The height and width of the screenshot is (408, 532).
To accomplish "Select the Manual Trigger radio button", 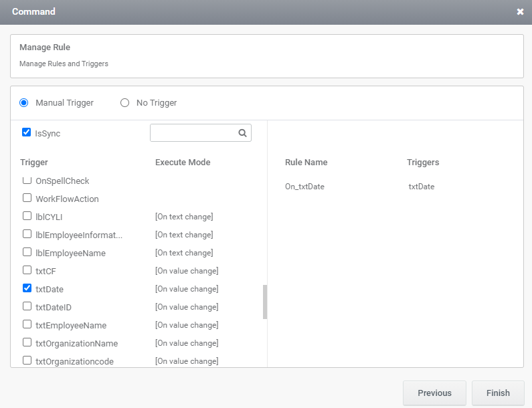I will pyautogui.click(x=23, y=103).
